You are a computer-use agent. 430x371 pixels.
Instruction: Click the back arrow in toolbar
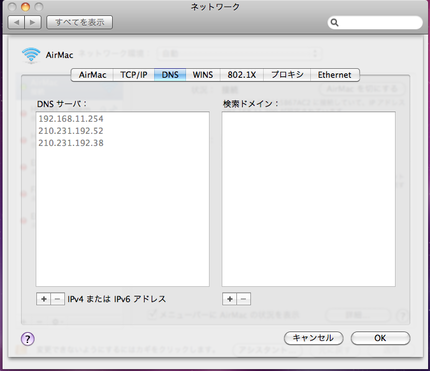click(x=16, y=22)
